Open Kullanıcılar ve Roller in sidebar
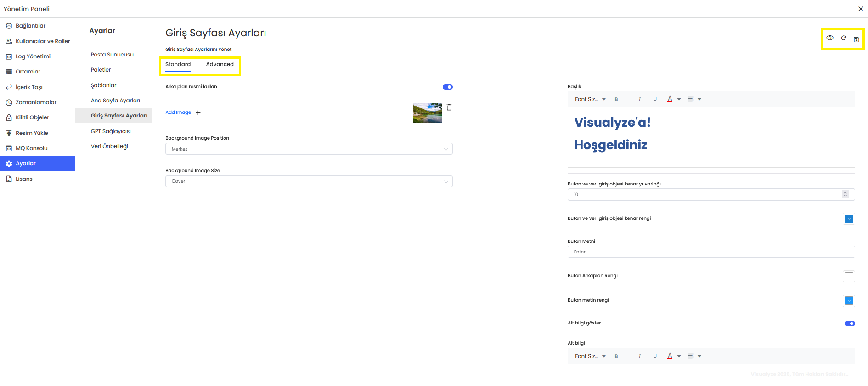The width and height of the screenshot is (868, 386). pos(42,41)
